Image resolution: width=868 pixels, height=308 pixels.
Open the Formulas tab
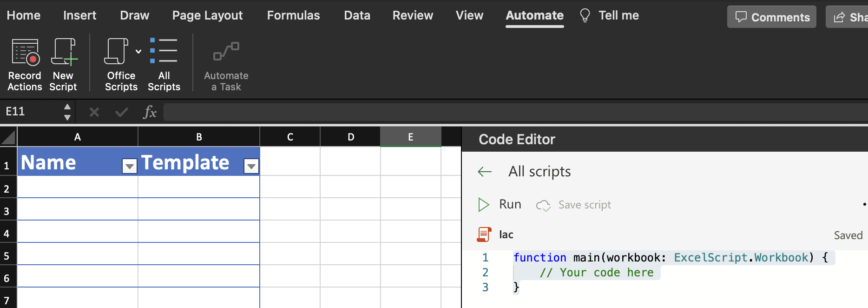pyautogui.click(x=293, y=15)
